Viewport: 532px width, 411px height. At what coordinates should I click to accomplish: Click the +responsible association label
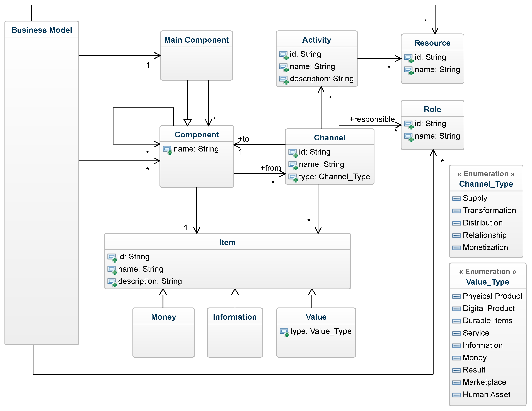372,119
